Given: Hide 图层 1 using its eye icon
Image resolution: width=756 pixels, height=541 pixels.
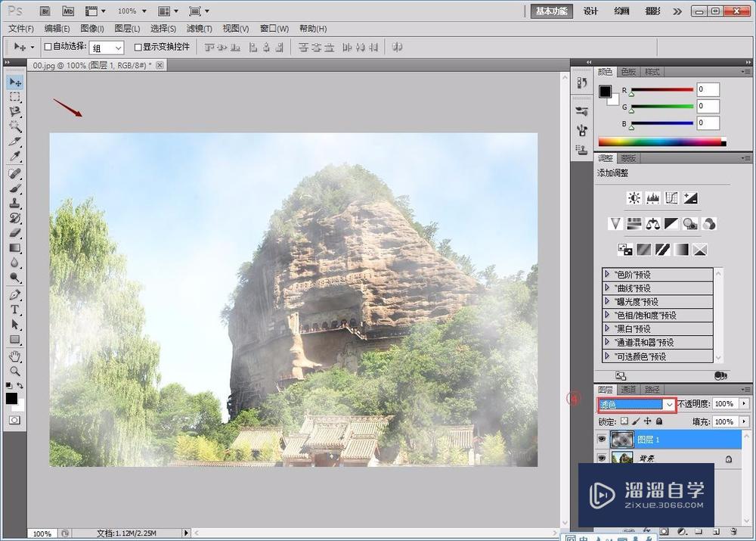Looking at the screenshot, I should coord(602,439).
